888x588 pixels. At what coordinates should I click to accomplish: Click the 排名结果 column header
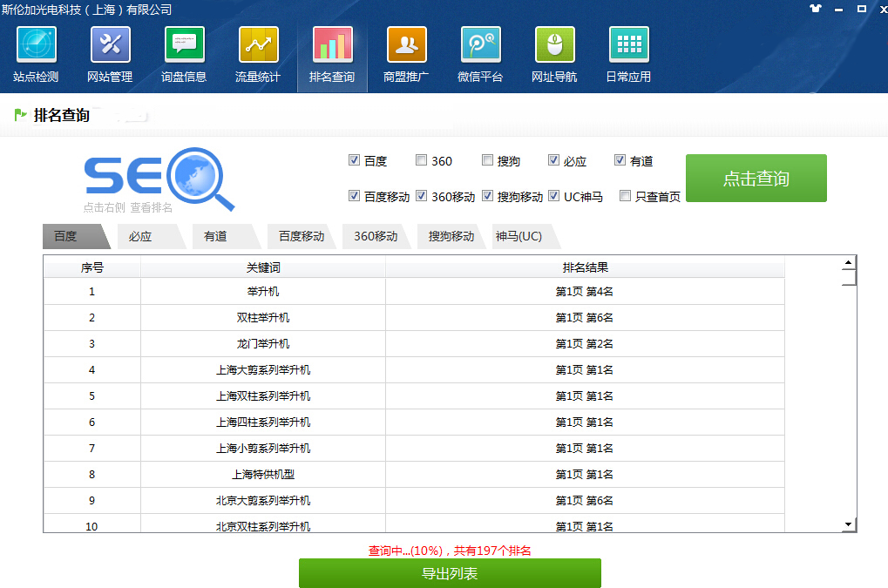click(x=585, y=267)
